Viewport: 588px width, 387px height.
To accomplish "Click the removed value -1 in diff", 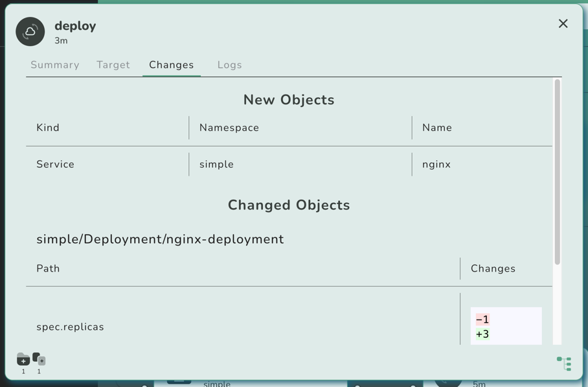I will click(x=482, y=320).
